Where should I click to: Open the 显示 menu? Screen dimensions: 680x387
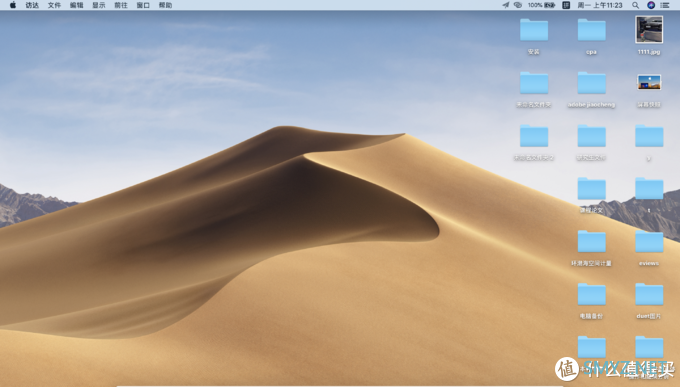coord(98,5)
